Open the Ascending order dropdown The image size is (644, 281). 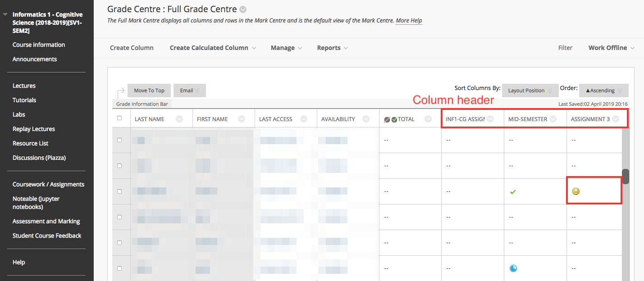click(x=603, y=91)
